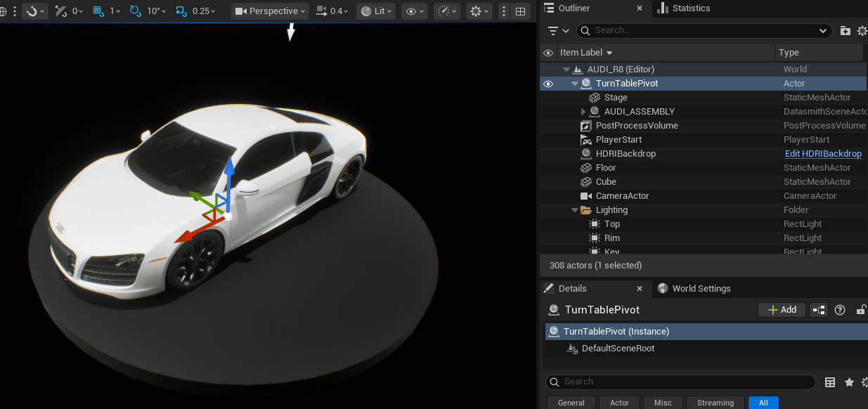Change the Lit view mode
The height and width of the screenshot is (409, 868).
pos(376,11)
